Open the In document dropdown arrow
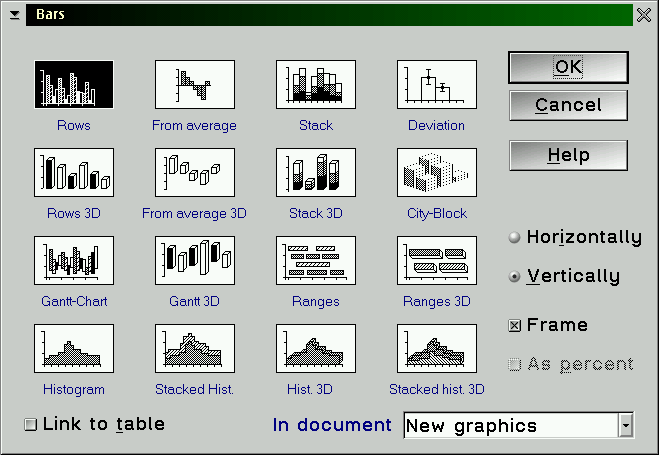 (x=626, y=426)
